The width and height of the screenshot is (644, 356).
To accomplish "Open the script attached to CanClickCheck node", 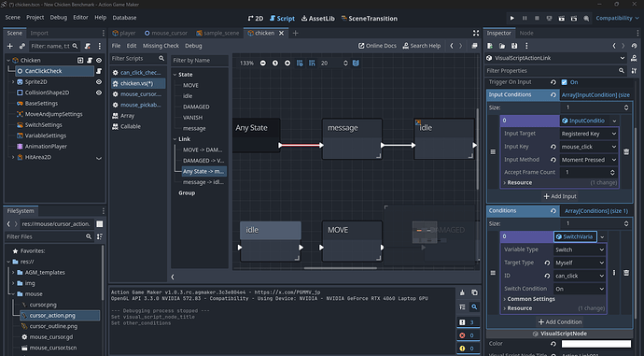I will coord(99,71).
